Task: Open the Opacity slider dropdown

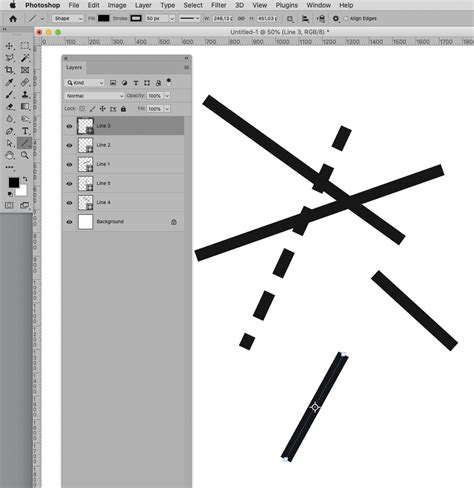Action: [x=167, y=96]
